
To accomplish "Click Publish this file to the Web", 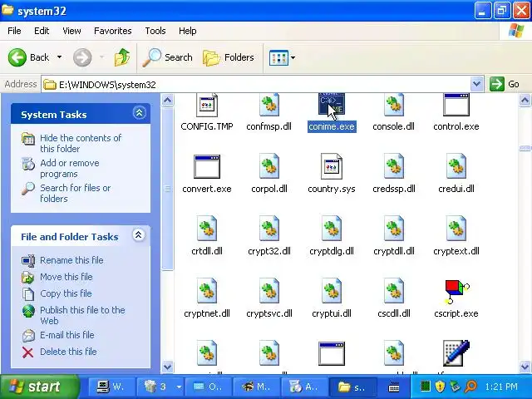I will click(x=82, y=315).
